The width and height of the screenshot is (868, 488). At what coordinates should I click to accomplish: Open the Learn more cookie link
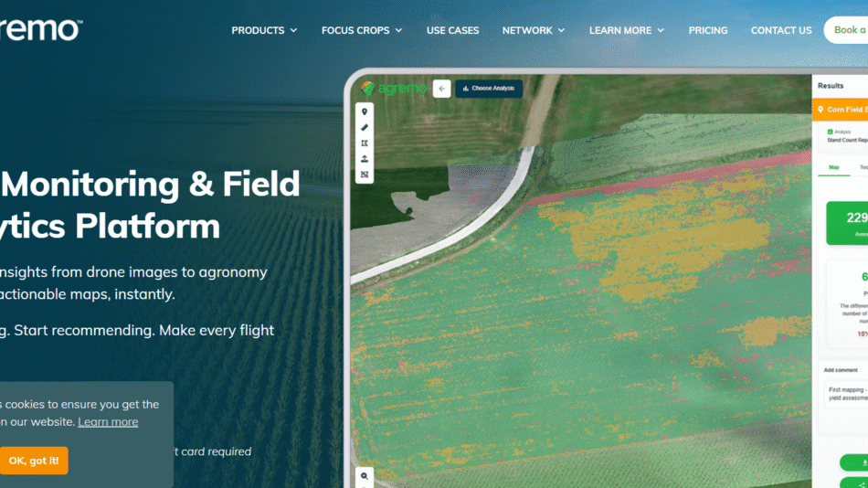pyautogui.click(x=108, y=421)
